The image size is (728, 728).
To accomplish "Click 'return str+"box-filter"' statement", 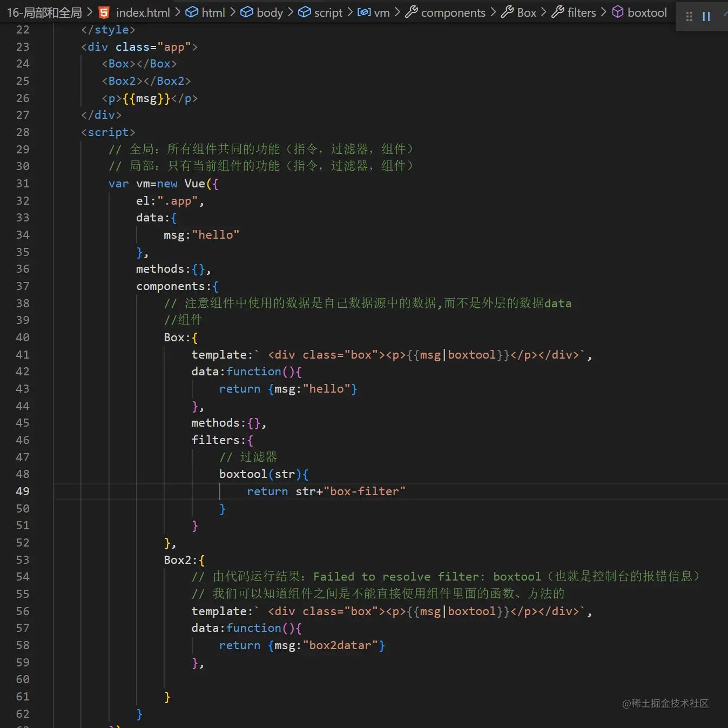I will pos(326,491).
